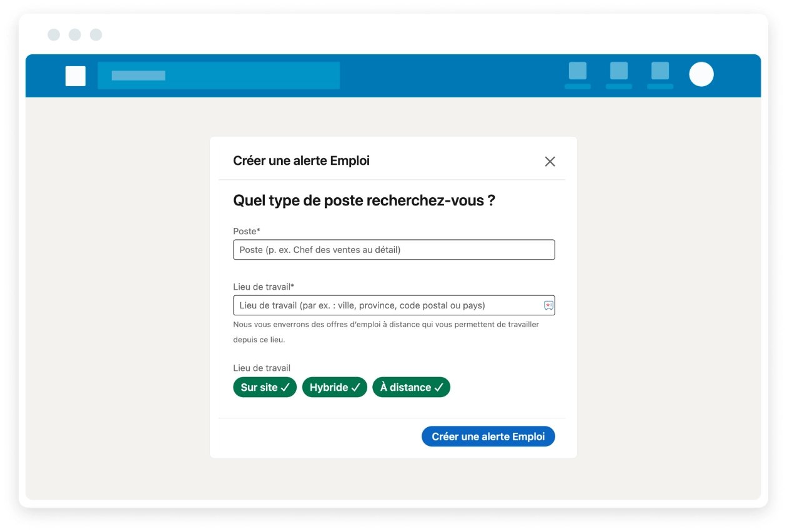Click the rightmost window control dot
The width and height of the screenshot is (787, 532).
96,35
